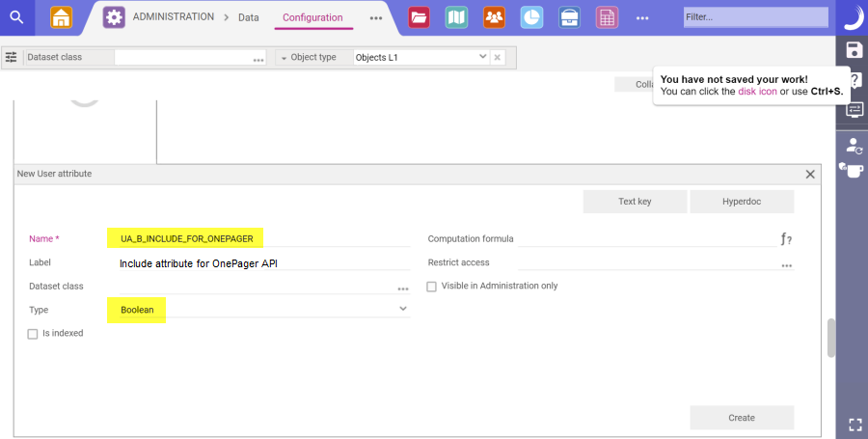Open the help question mark icon

(x=856, y=80)
